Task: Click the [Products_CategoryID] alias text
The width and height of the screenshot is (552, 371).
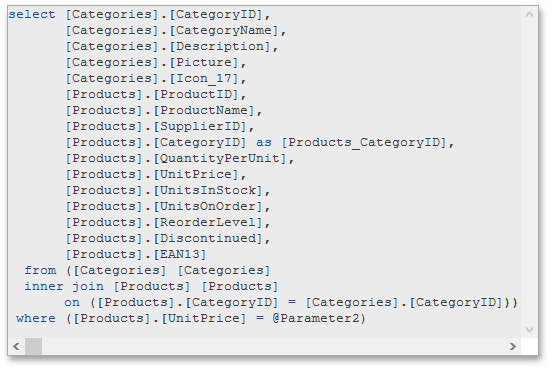Action: tap(364, 143)
